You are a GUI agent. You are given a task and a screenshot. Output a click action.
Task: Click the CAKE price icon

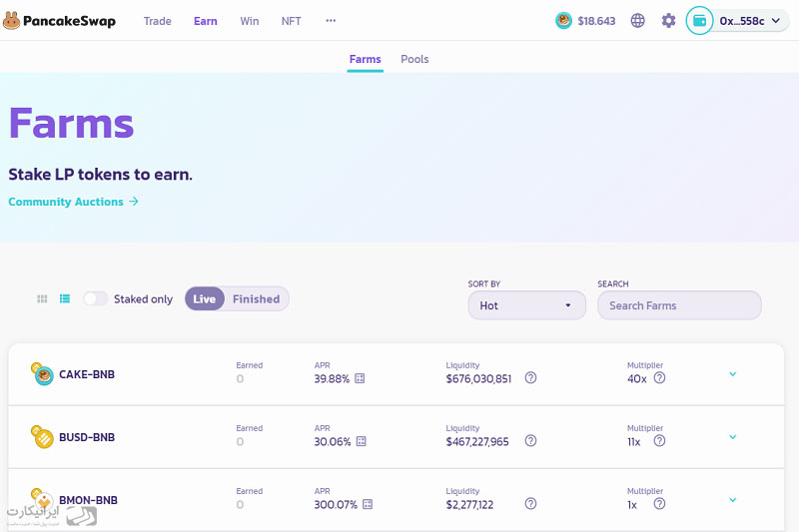click(x=563, y=20)
